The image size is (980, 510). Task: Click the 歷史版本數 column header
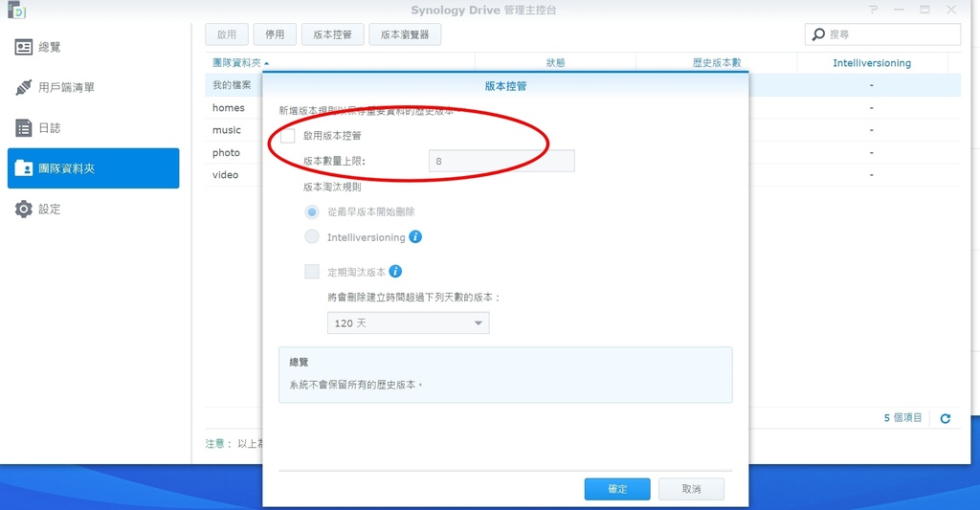[716, 62]
